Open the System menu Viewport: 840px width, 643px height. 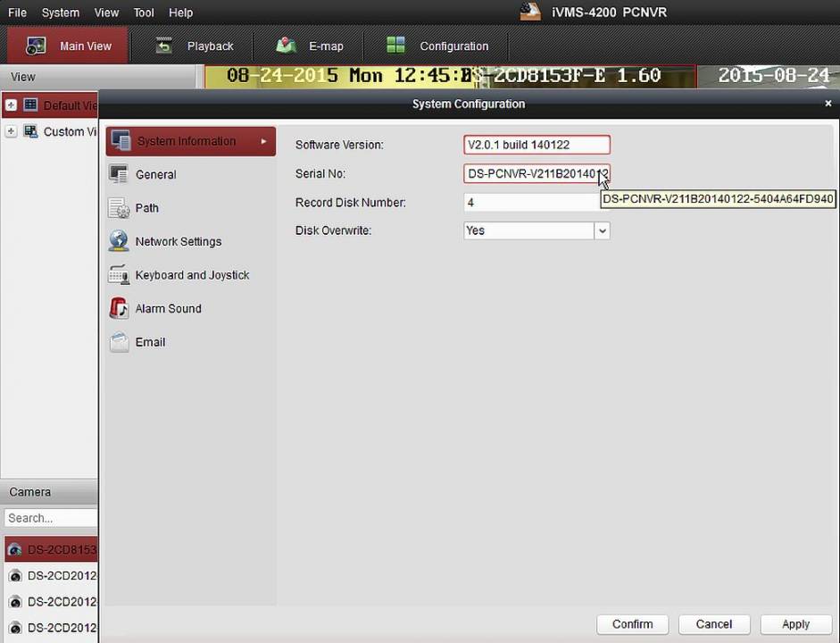60,13
